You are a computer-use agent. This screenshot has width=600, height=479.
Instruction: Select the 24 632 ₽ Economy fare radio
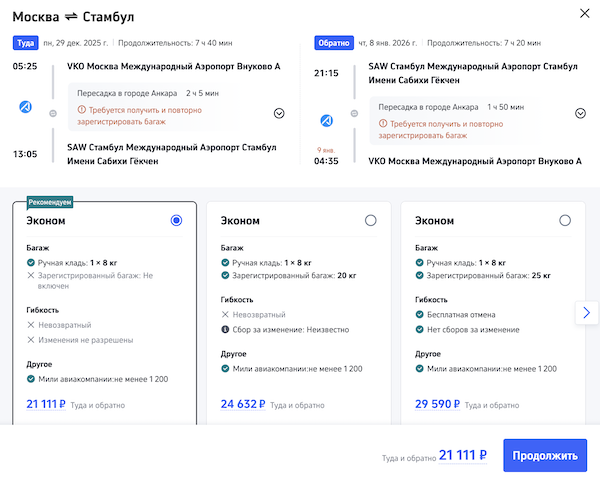tap(371, 220)
